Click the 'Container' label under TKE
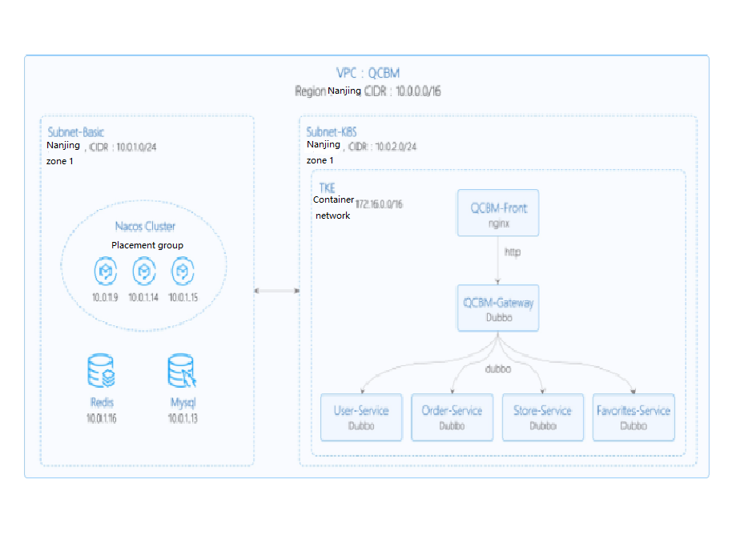This screenshot has width=756, height=540. [333, 199]
